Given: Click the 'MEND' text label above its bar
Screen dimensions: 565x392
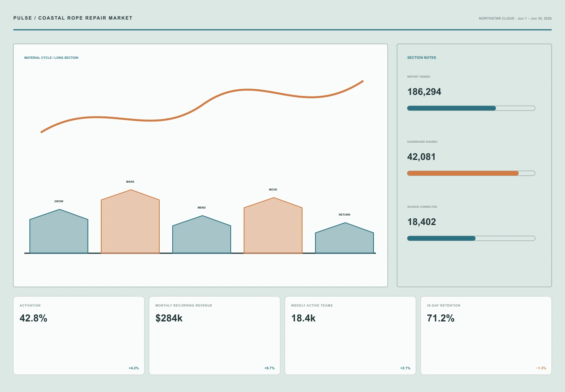Looking at the screenshot, I should 202,208.
